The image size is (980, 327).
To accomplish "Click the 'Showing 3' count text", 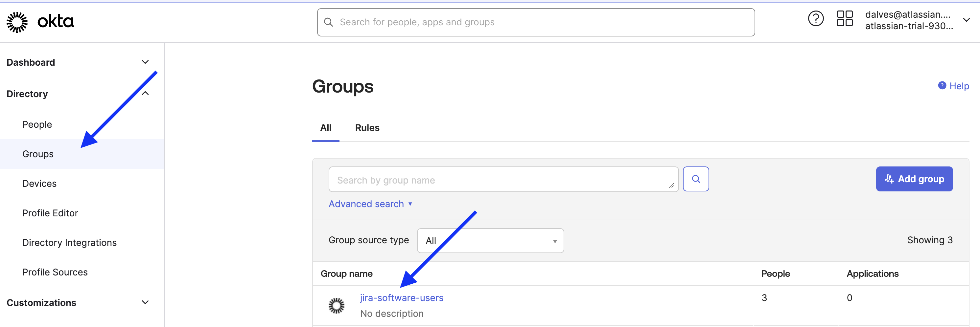I will pyautogui.click(x=930, y=240).
